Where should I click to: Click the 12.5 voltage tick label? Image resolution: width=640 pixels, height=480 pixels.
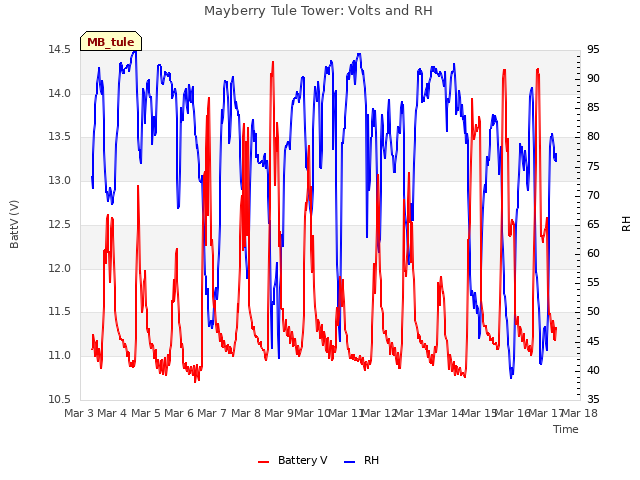[x=59, y=224]
